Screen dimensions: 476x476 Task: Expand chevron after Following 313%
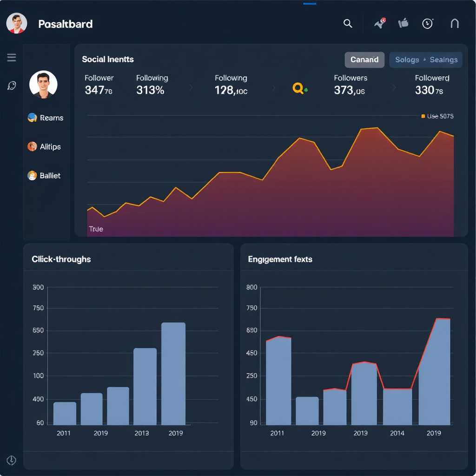tap(191, 87)
